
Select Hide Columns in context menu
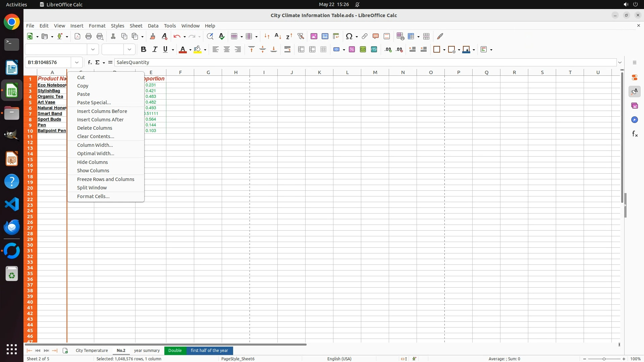(x=92, y=162)
